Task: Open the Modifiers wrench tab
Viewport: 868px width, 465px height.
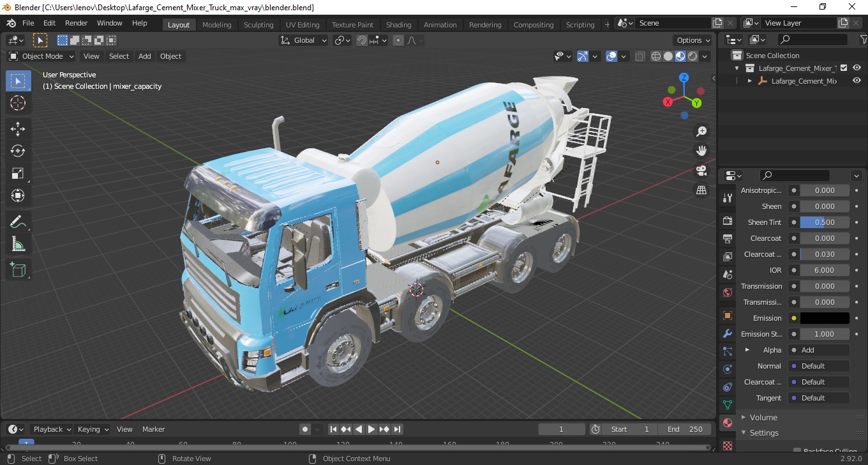Action: click(727, 333)
